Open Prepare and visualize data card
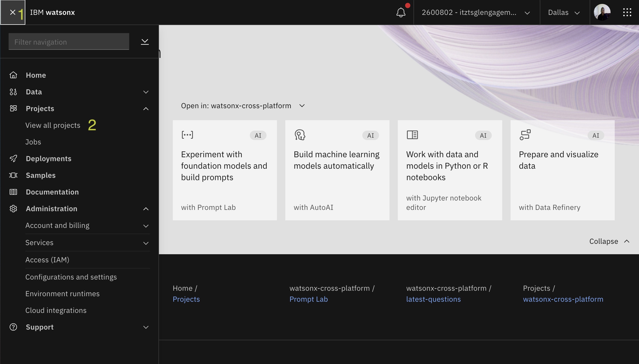The image size is (639, 364). [x=563, y=170]
